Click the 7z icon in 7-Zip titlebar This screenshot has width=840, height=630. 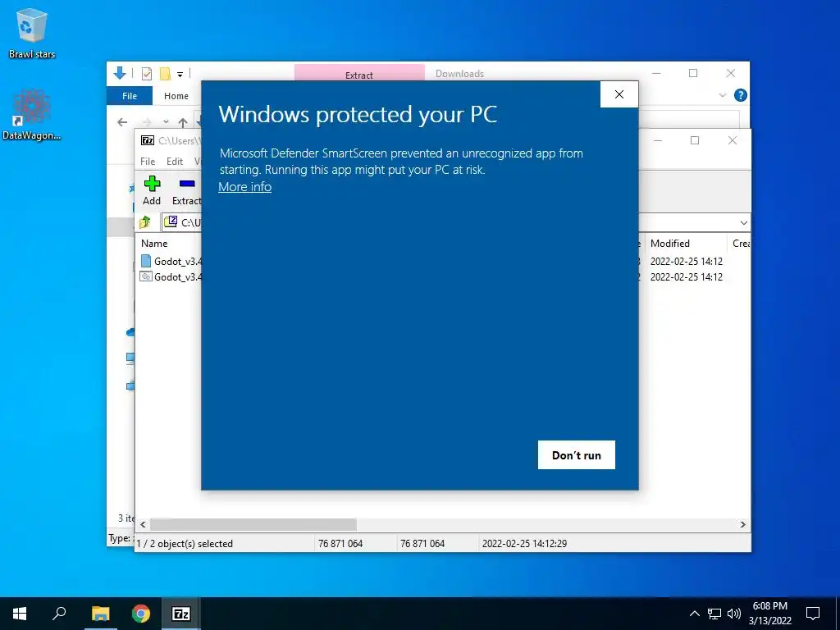tap(148, 140)
